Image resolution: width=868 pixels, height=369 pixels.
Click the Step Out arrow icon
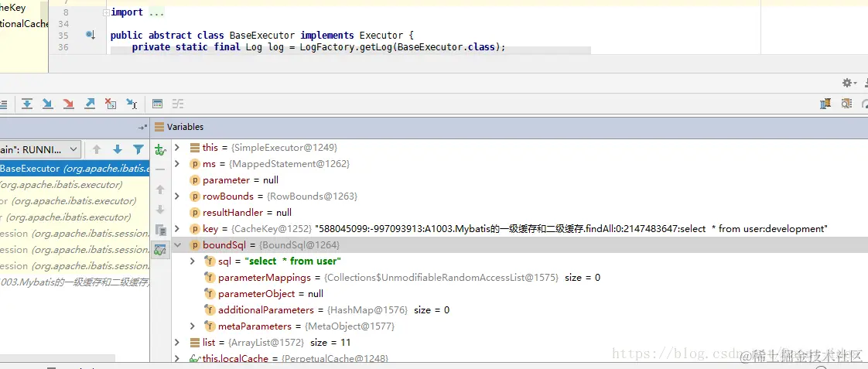pos(90,104)
